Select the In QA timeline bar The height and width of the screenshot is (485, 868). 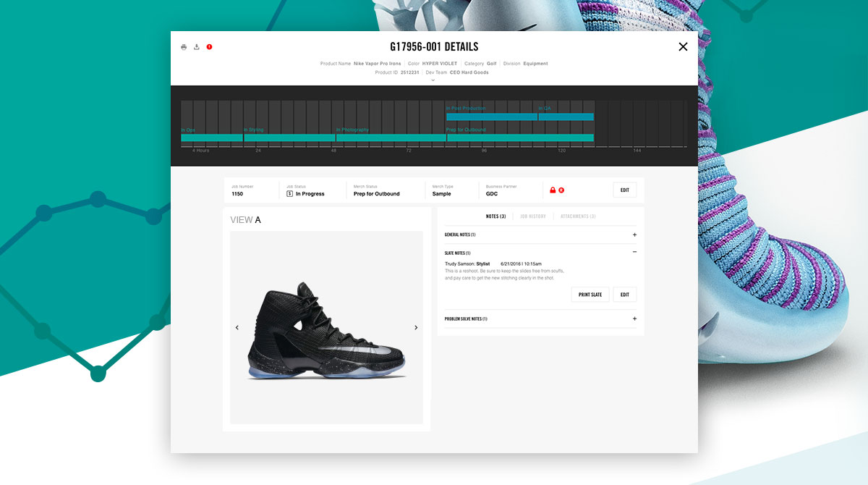point(566,117)
